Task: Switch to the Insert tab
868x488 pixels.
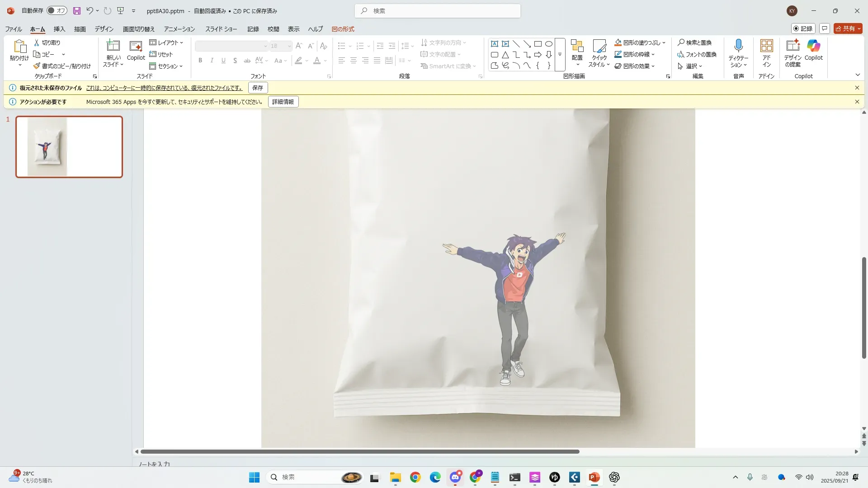Action: (x=59, y=29)
